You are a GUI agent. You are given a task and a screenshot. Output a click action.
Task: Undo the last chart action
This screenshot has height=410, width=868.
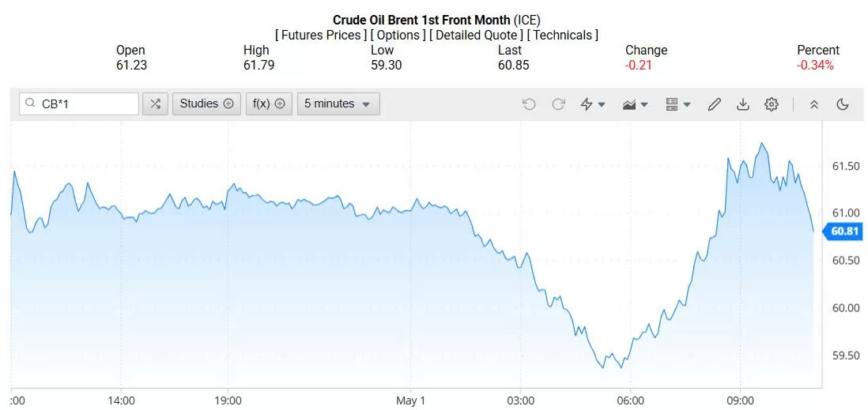click(x=529, y=104)
